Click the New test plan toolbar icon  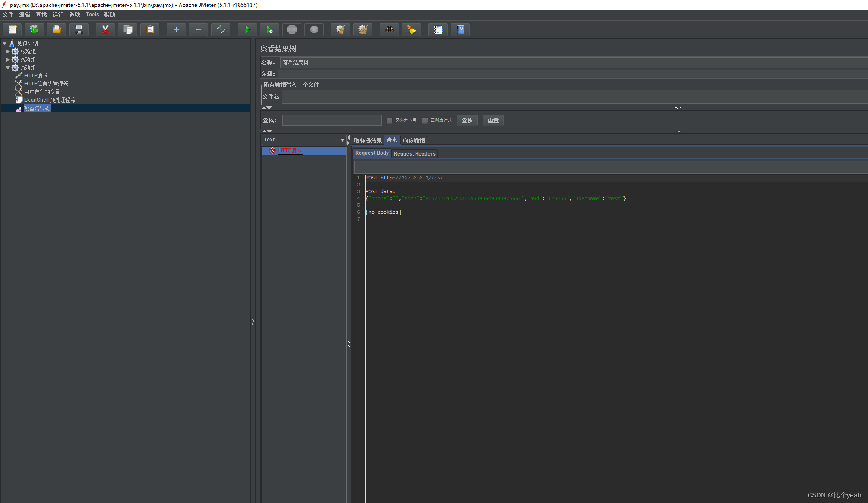coord(12,29)
